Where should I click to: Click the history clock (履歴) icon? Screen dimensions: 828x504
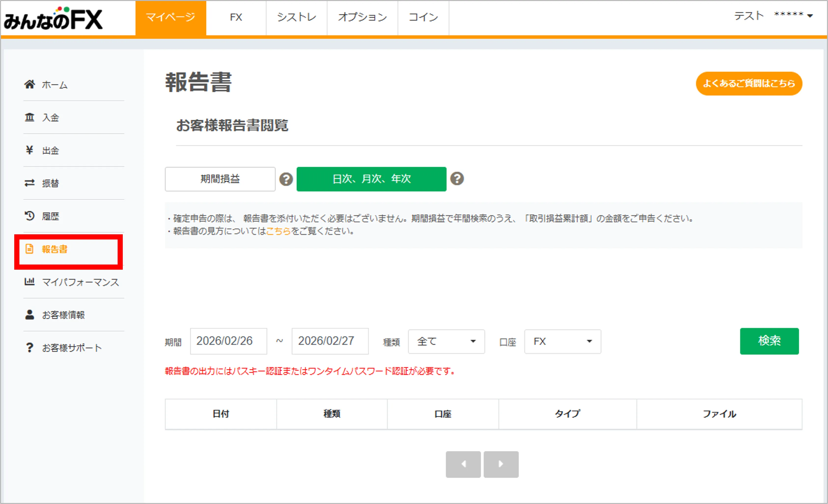(x=29, y=216)
